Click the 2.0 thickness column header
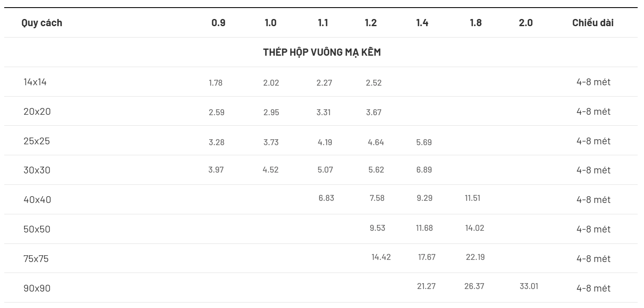Image resolution: width=644 pixels, height=308 pixels. click(526, 23)
